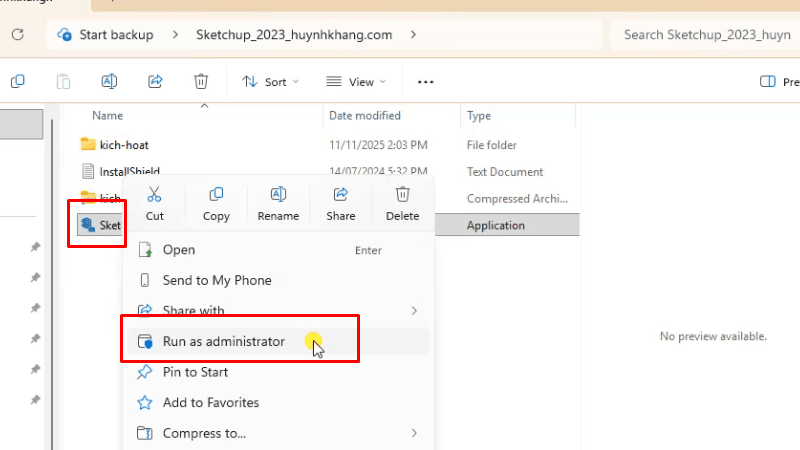
Task: Expand chevron after Sketchup_2023 folder breadcrumb
Action: point(413,35)
